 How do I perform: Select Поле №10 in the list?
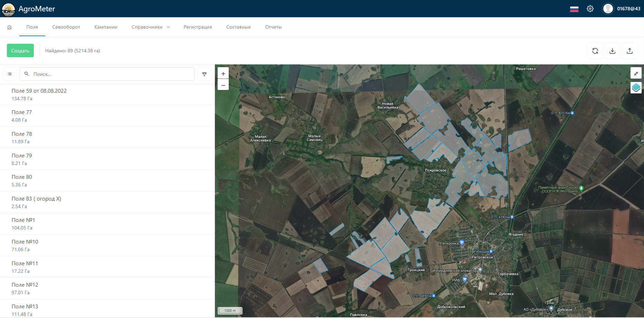25,245
